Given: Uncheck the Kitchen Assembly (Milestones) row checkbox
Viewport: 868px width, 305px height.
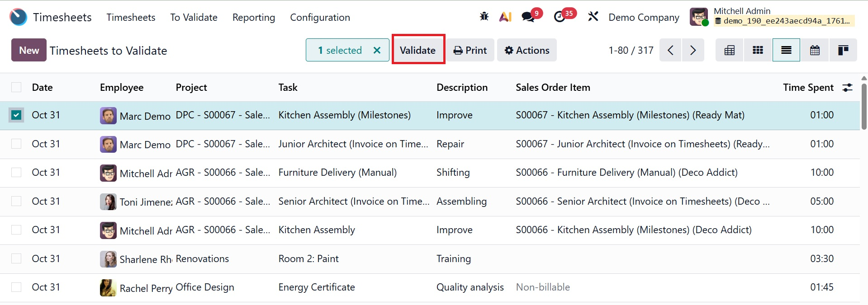Looking at the screenshot, I should click(x=16, y=115).
